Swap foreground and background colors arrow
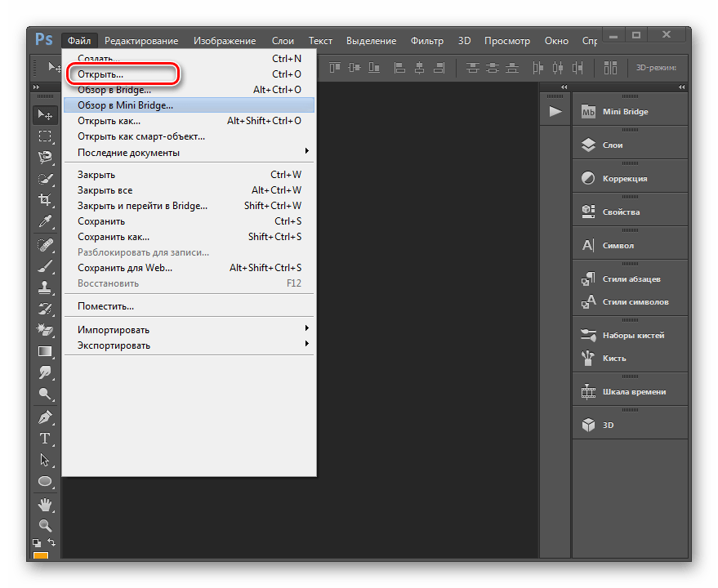This screenshot has width=718, height=588. (x=53, y=542)
